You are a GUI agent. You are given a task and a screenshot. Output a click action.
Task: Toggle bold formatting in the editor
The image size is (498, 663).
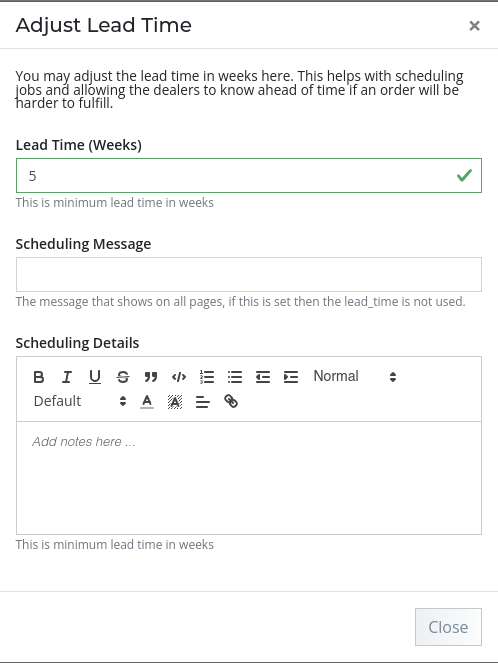coord(38,377)
